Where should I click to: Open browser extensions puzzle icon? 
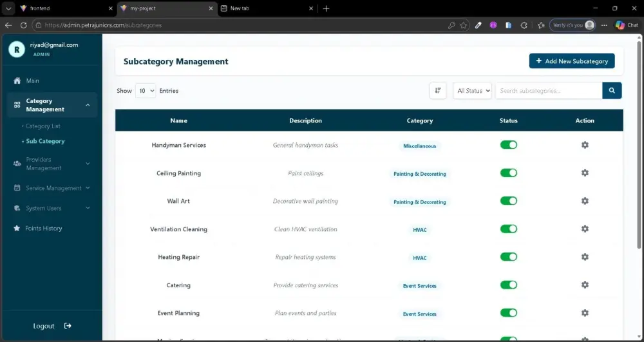click(x=524, y=25)
